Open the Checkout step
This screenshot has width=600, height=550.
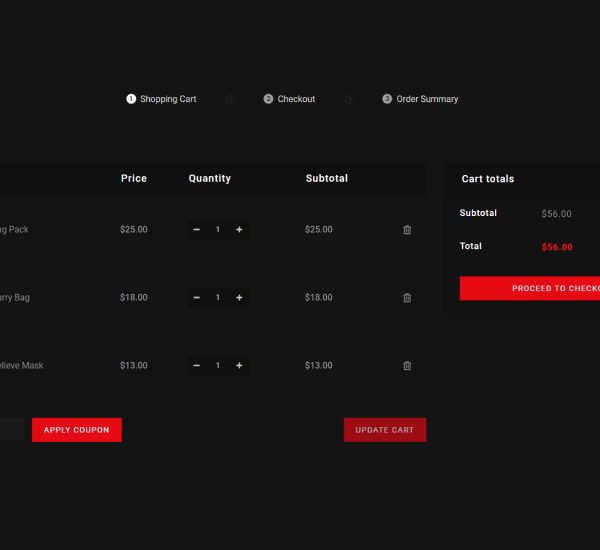(290, 99)
